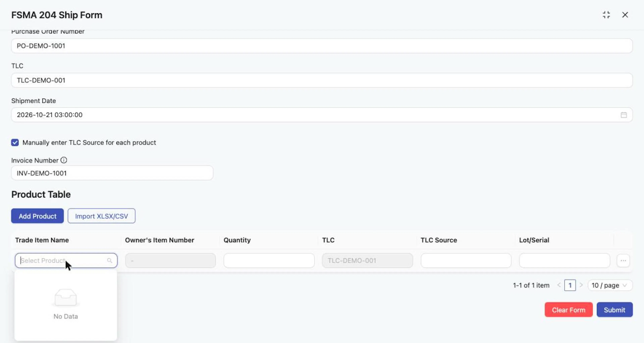Open calendar icon in Shipment Date field
Screen dimensions: 644x343
click(x=624, y=115)
